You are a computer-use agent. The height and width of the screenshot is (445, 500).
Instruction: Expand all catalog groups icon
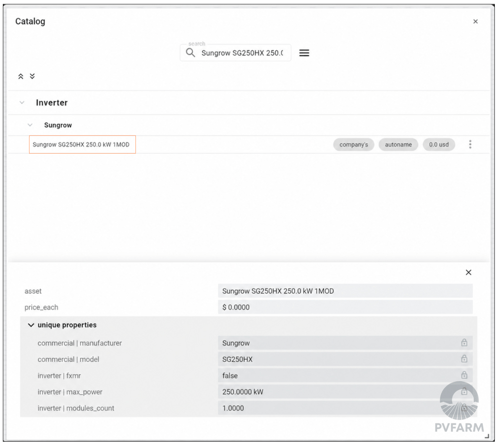pyautogui.click(x=32, y=76)
